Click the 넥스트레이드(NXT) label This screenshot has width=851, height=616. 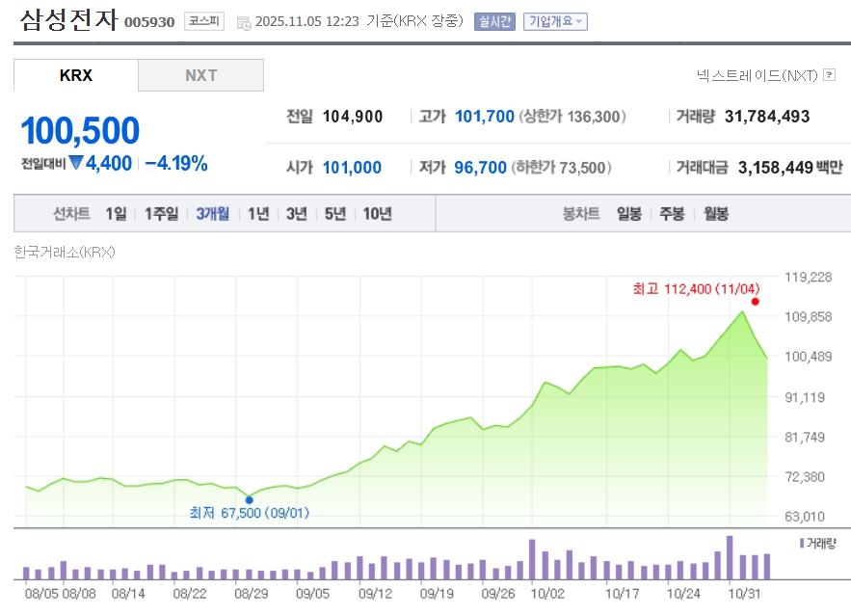757,75
